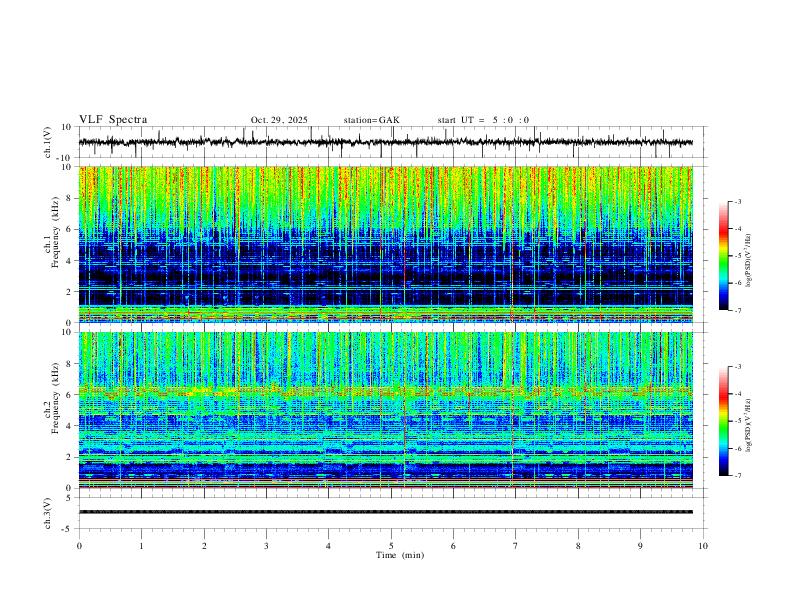Viewport: 792px width, 612px height.
Task: Click the "ch.1(V)" waveform axis label
Action: [x=48, y=142]
